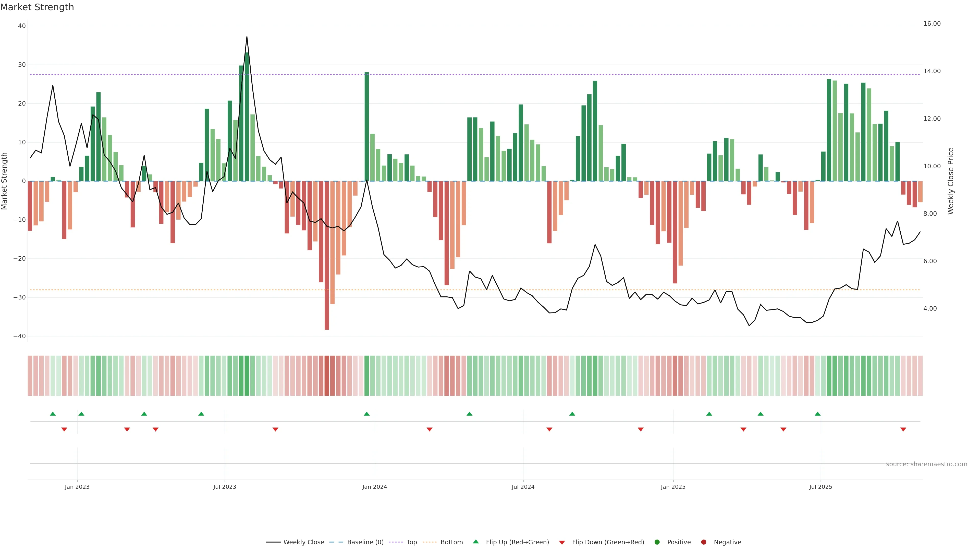
Task: Click the first green flip-up triangle marker
Action: point(53,414)
